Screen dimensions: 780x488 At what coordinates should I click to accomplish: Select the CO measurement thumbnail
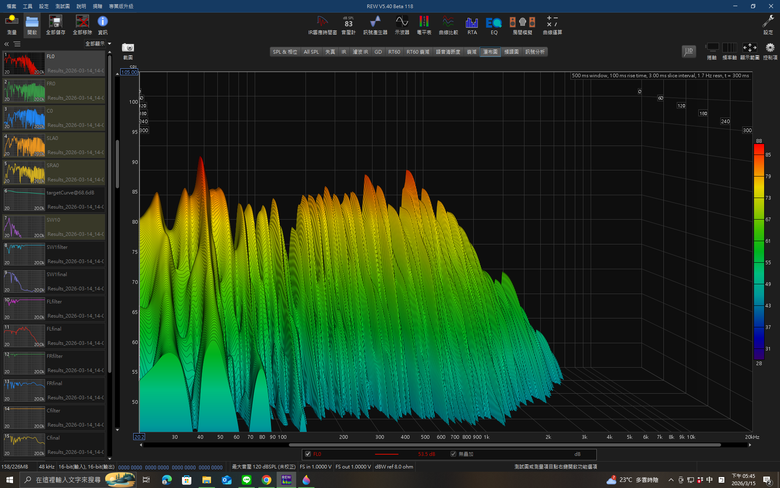point(24,118)
